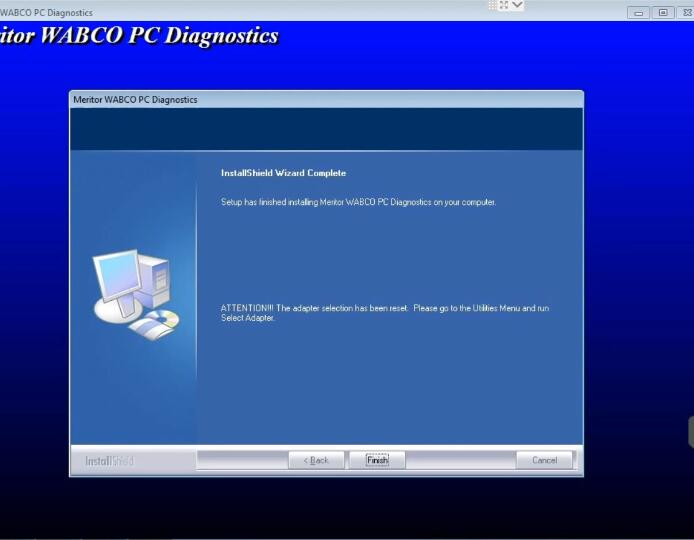Click the 'Setup has finished installing' text
This screenshot has height=540, width=694.
(x=358, y=202)
